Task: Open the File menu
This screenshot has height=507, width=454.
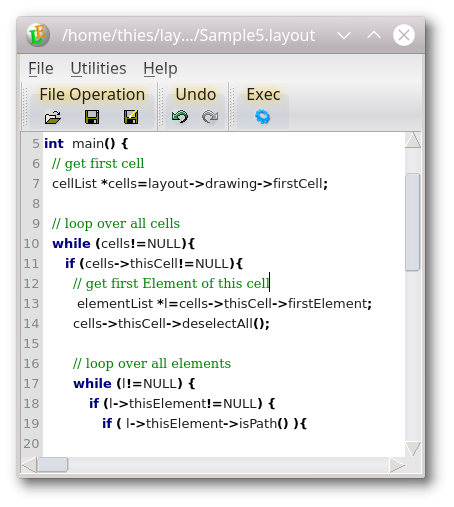Action: pyautogui.click(x=41, y=69)
